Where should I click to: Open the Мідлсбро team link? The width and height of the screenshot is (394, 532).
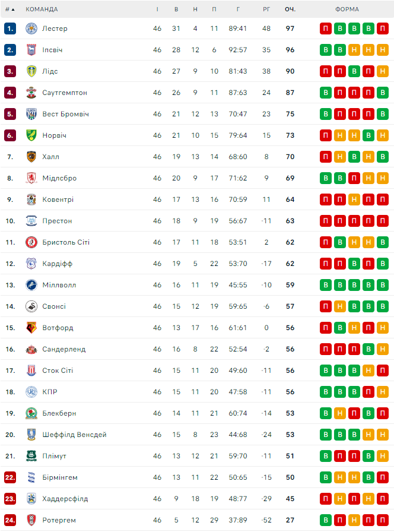coord(59,178)
